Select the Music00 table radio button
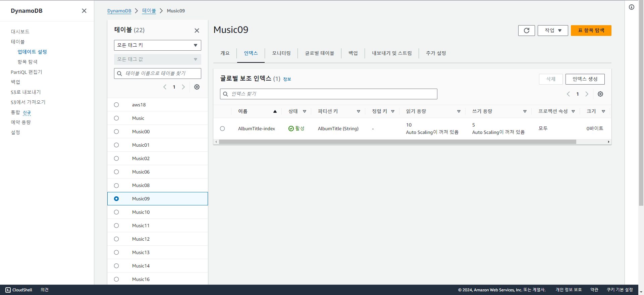Viewport: 644px width, 295px height. (116, 132)
